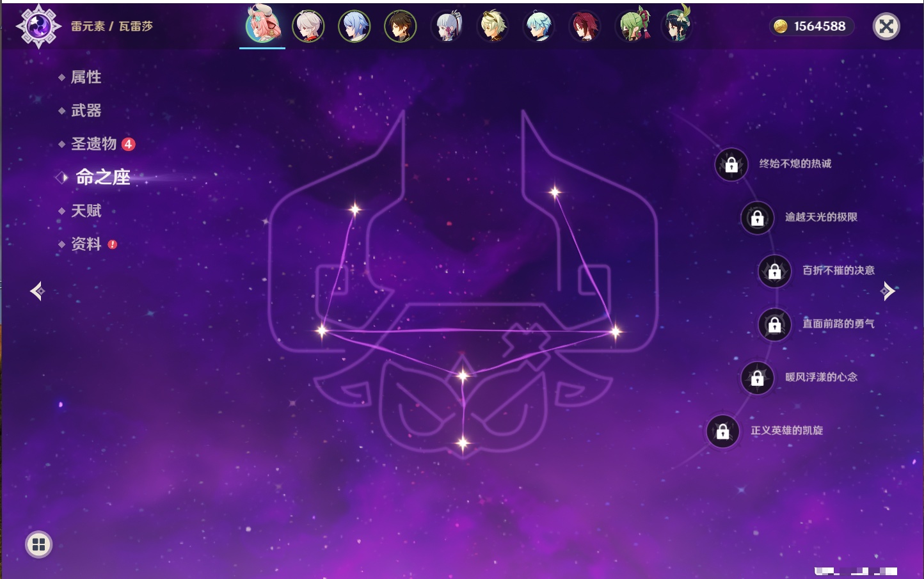This screenshot has width=924, height=579.
Task: Select Venti's avatar with the flower hat
Action: 677,24
